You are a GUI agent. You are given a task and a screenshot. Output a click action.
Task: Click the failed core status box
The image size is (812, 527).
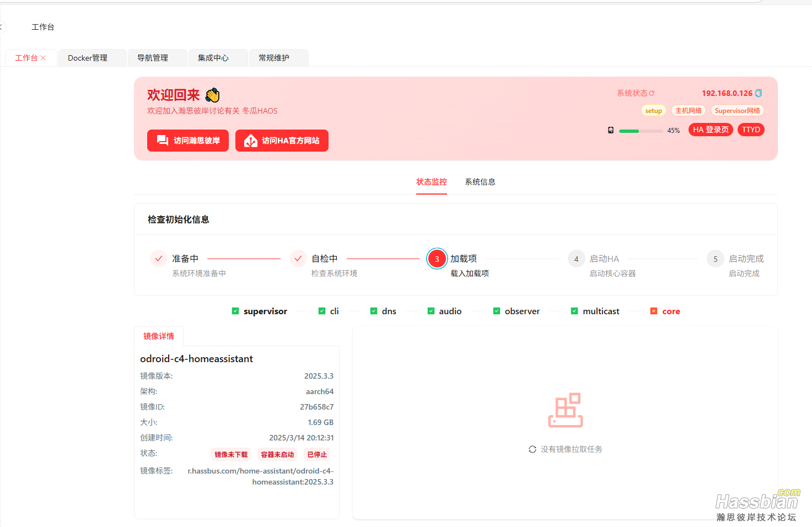(x=654, y=311)
